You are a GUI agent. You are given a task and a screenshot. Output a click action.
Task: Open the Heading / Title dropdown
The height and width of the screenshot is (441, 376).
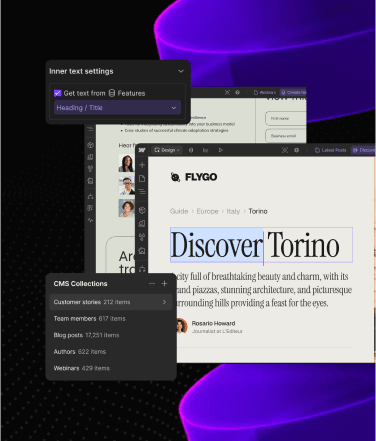click(x=117, y=108)
